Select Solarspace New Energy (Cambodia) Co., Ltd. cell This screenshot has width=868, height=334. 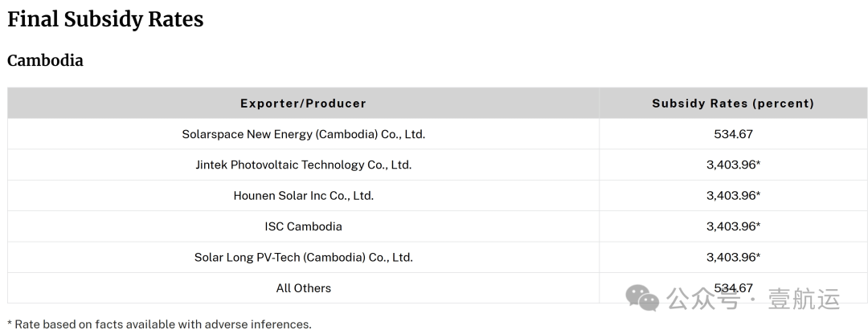(x=303, y=134)
